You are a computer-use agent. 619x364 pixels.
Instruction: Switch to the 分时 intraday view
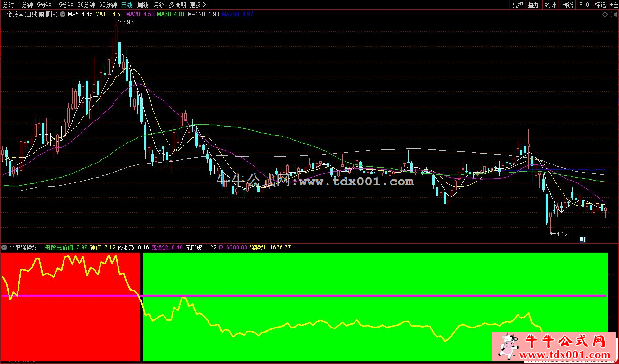click(8, 5)
